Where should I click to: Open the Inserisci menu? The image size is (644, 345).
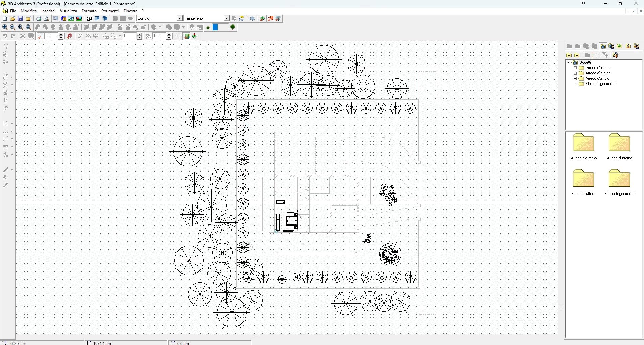[x=48, y=11]
